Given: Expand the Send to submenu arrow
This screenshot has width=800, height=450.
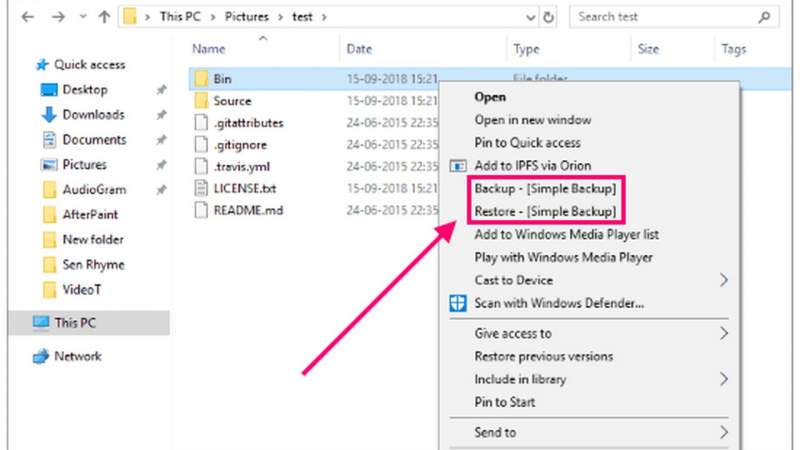Looking at the screenshot, I should (723, 433).
